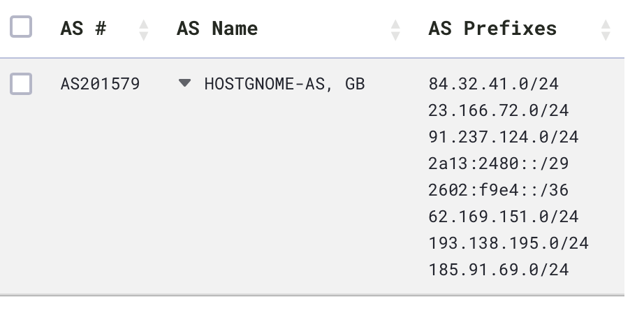
Task: Click the sort arrows for AS Name column
Action: tap(395, 29)
